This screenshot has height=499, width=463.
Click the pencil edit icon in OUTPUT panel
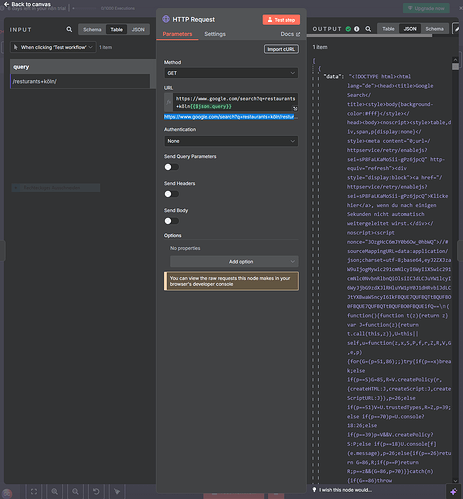[x=456, y=29]
